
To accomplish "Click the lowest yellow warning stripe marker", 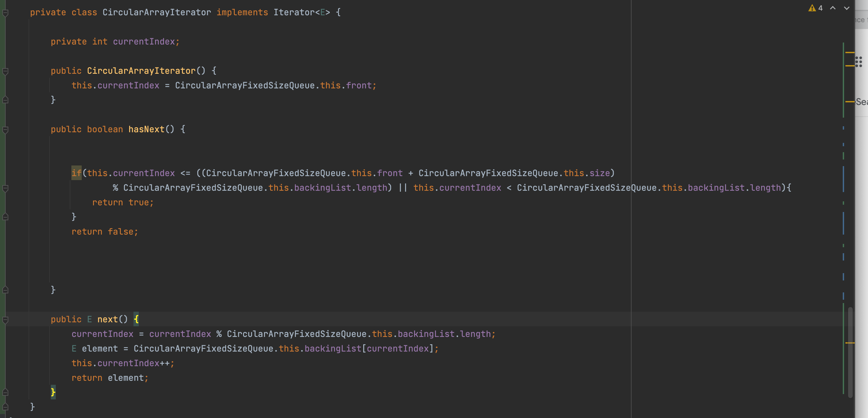I will pos(850,343).
